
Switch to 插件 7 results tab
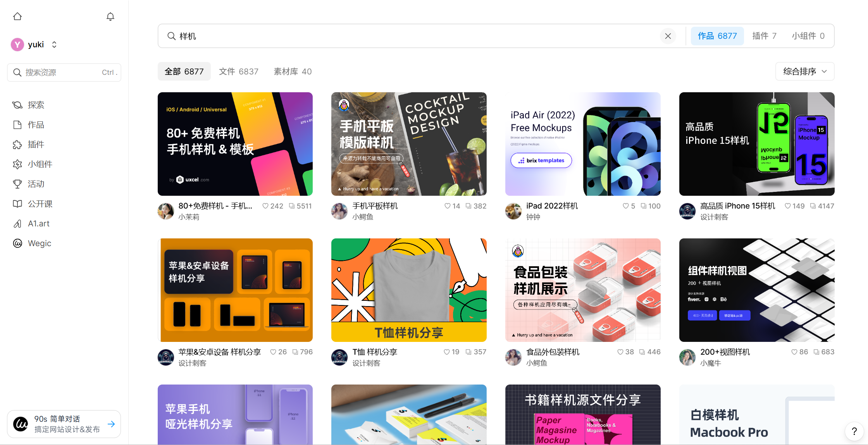tap(764, 36)
